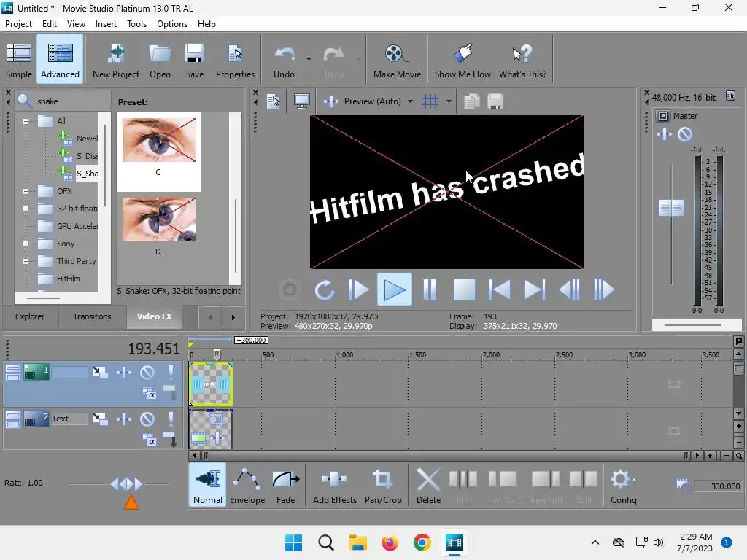The image size is (747, 560).
Task: Open Pan/Crop for the event
Action: [x=383, y=486]
